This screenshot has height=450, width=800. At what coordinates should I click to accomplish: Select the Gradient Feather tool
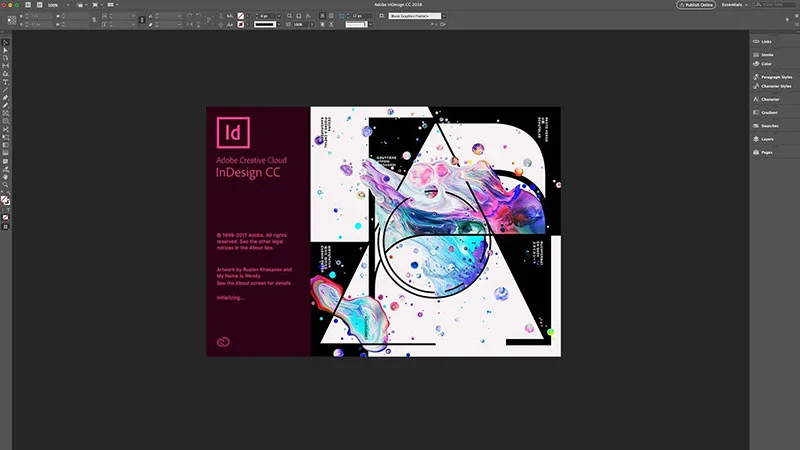pyautogui.click(x=6, y=153)
